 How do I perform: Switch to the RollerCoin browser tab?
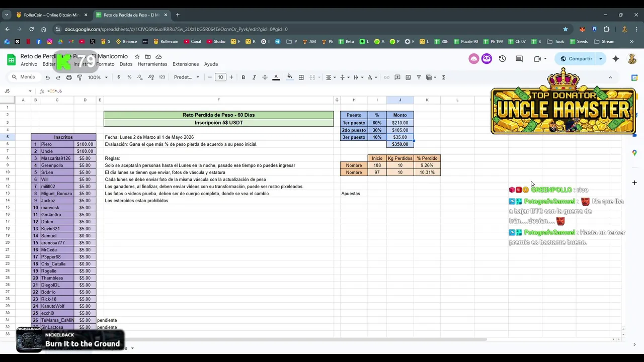[x=52, y=15]
